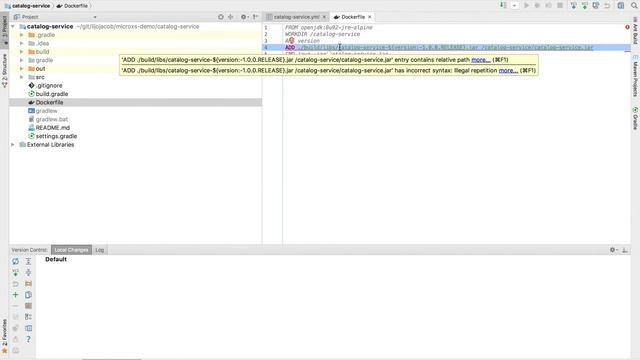Expand the .gradle folder

click(x=22, y=35)
